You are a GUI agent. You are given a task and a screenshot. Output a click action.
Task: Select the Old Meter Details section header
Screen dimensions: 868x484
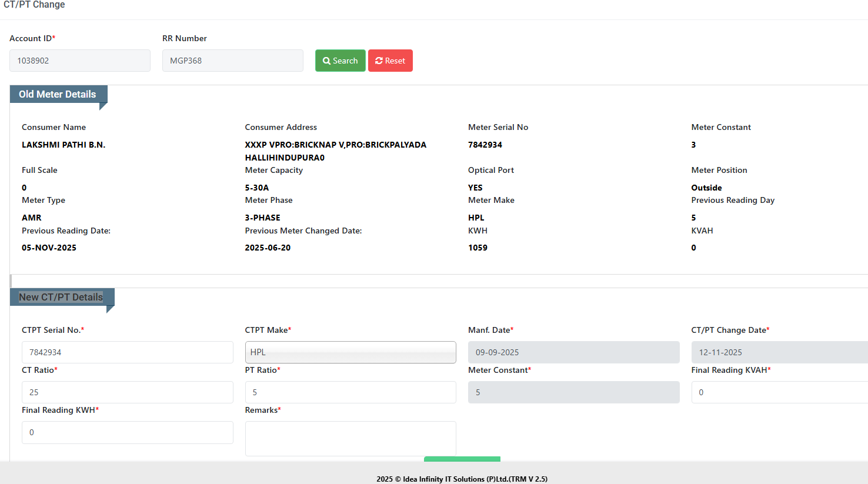coord(58,94)
